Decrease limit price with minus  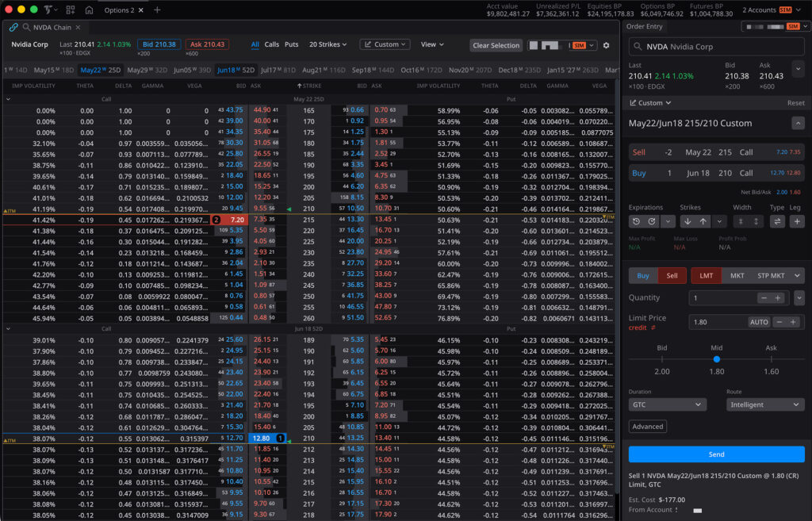click(x=779, y=322)
